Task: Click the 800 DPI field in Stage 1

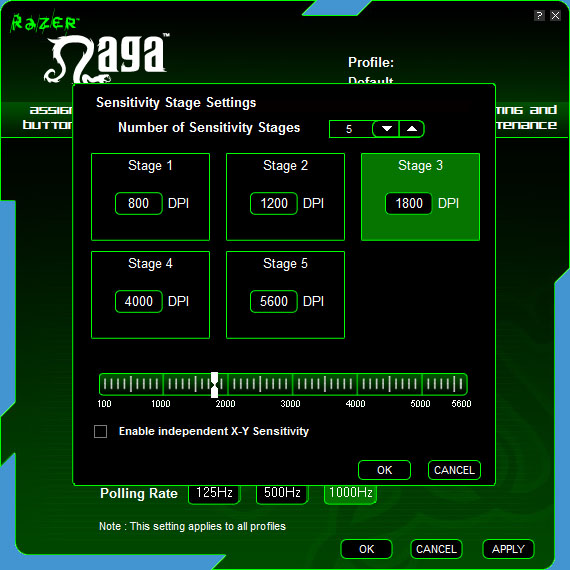Action: (139, 203)
